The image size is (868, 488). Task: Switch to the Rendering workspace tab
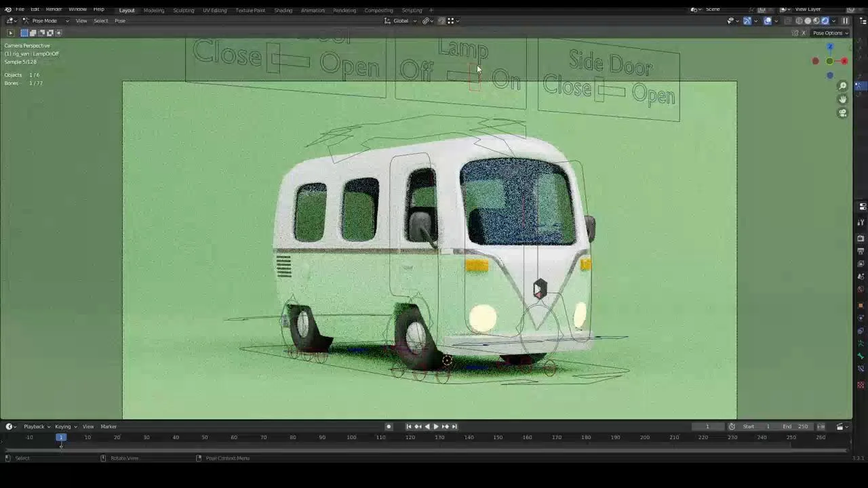tap(344, 10)
